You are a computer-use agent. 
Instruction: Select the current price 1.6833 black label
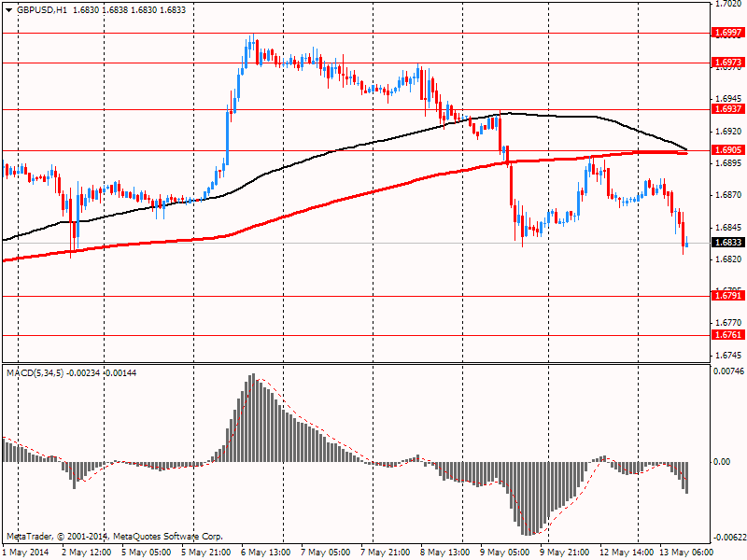(x=727, y=243)
